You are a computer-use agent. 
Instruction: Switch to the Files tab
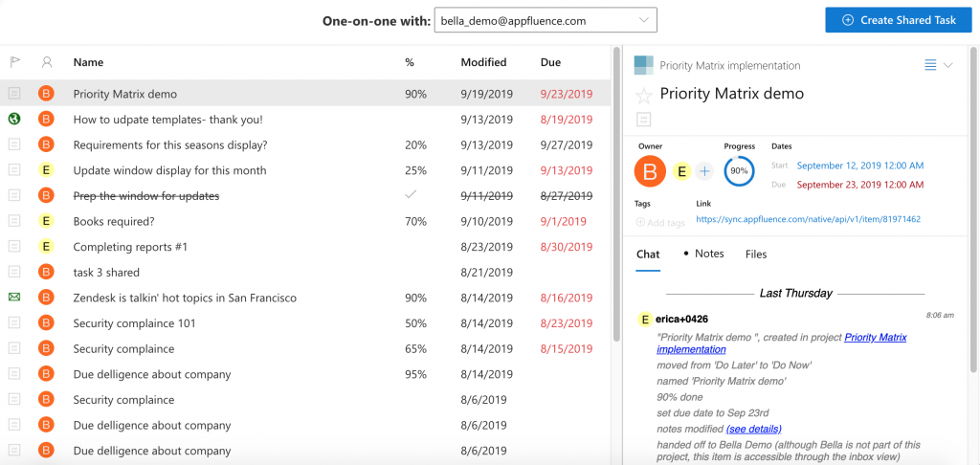pyautogui.click(x=756, y=254)
